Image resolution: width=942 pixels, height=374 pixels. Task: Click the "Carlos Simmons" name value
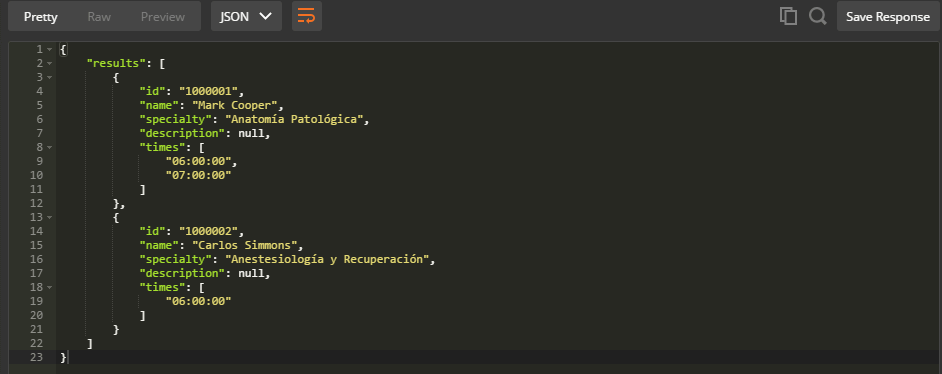(245, 246)
